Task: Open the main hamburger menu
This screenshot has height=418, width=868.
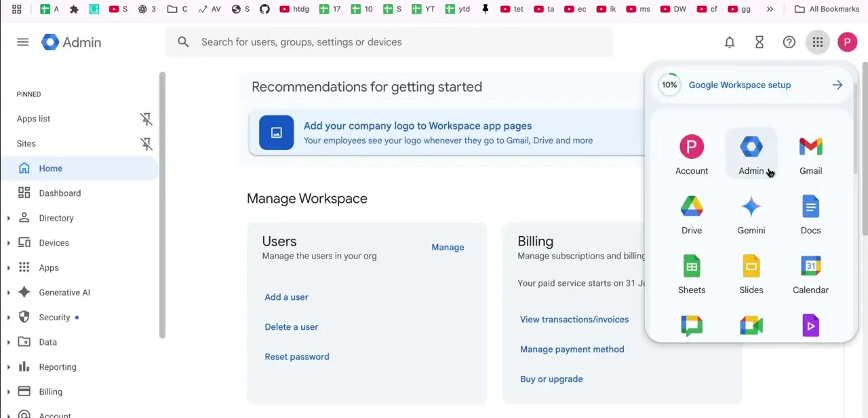Action: point(23,42)
